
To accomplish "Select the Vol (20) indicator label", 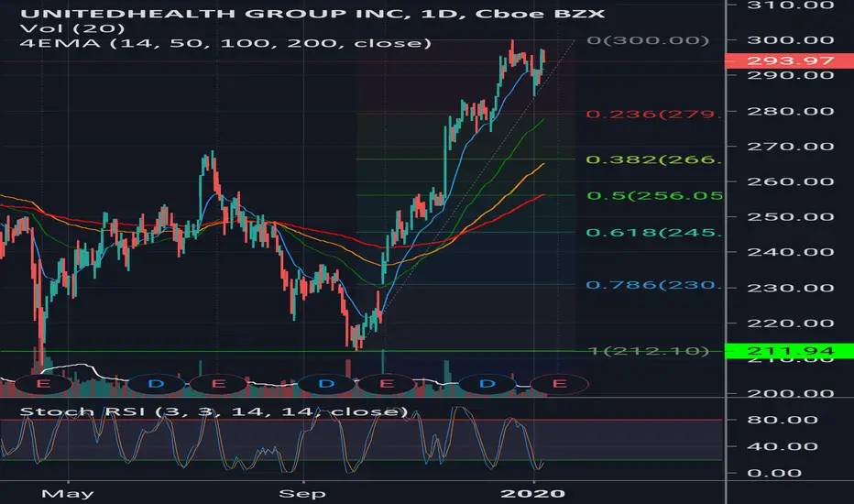I will click(72, 28).
